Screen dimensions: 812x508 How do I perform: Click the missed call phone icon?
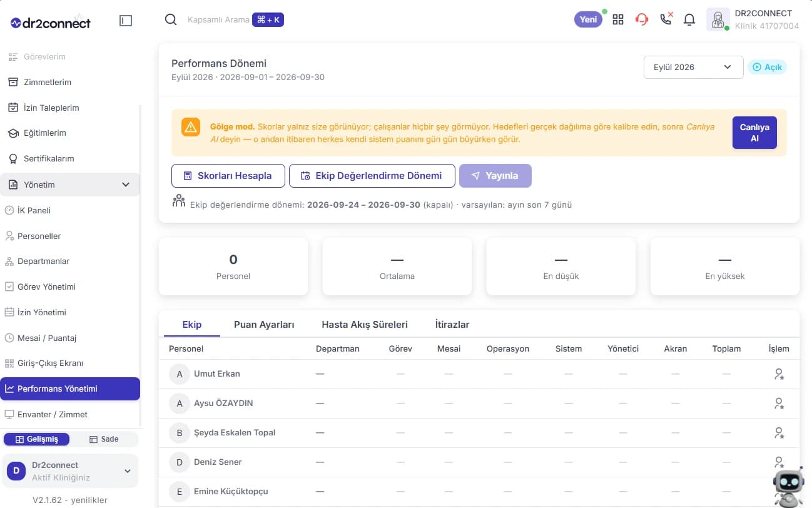click(x=666, y=19)
